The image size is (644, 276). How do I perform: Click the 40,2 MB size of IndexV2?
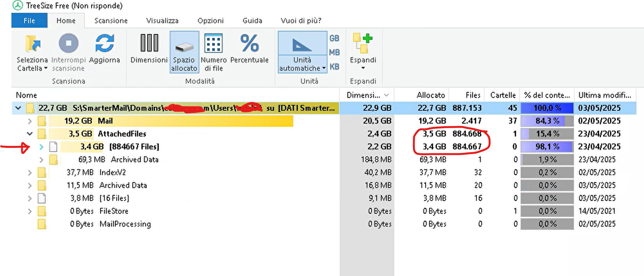[x=378, y=173]
